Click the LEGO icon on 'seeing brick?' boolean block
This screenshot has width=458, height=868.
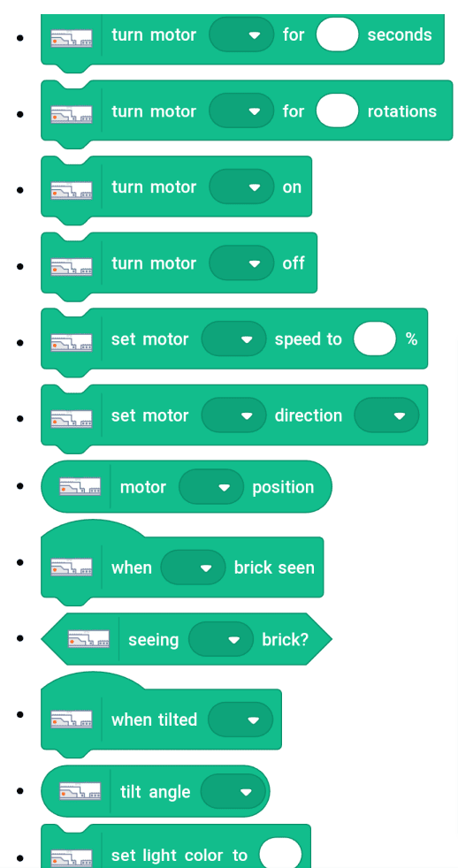(x=88, y=639)
